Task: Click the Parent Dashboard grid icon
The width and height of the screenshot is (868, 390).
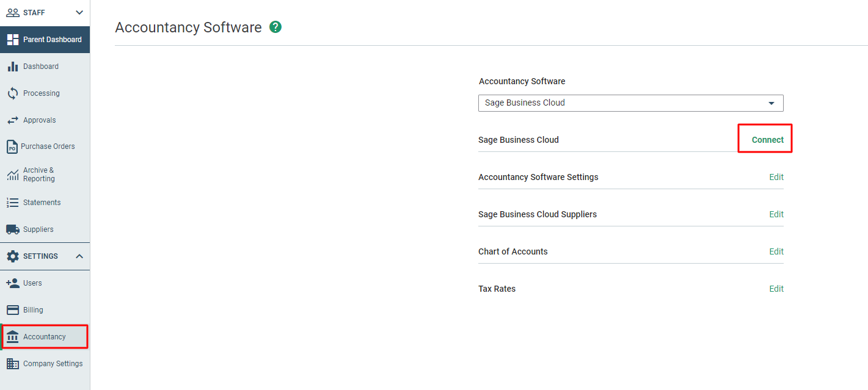Action: pyautogui.click(x=13, y=40)
